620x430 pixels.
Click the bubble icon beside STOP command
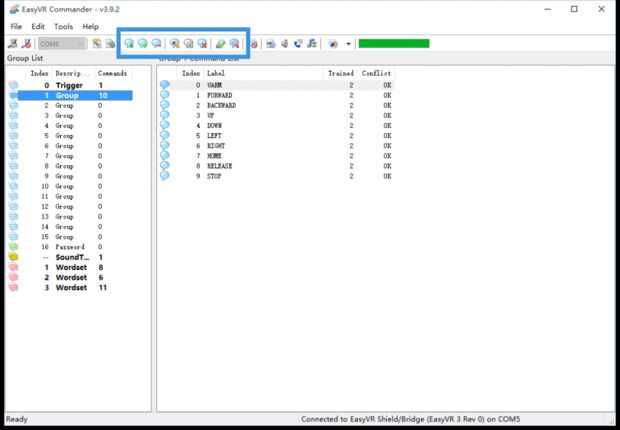click(164, 175)
